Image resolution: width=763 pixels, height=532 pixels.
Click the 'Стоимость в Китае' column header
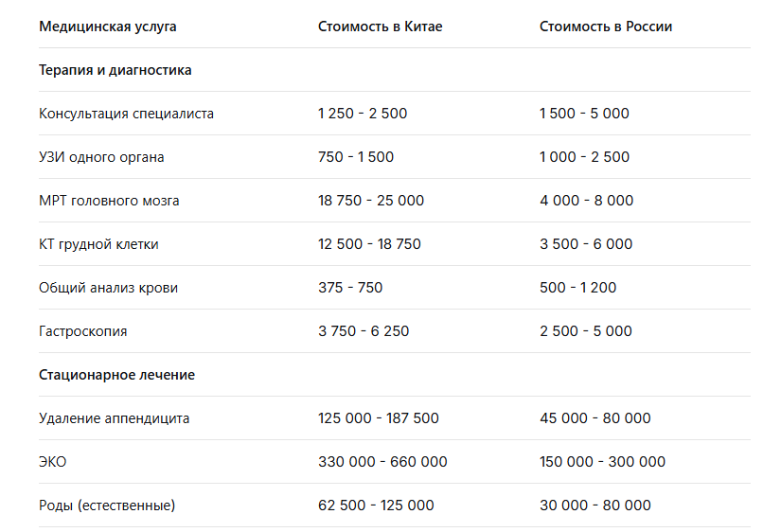click(x=381, y=27)
